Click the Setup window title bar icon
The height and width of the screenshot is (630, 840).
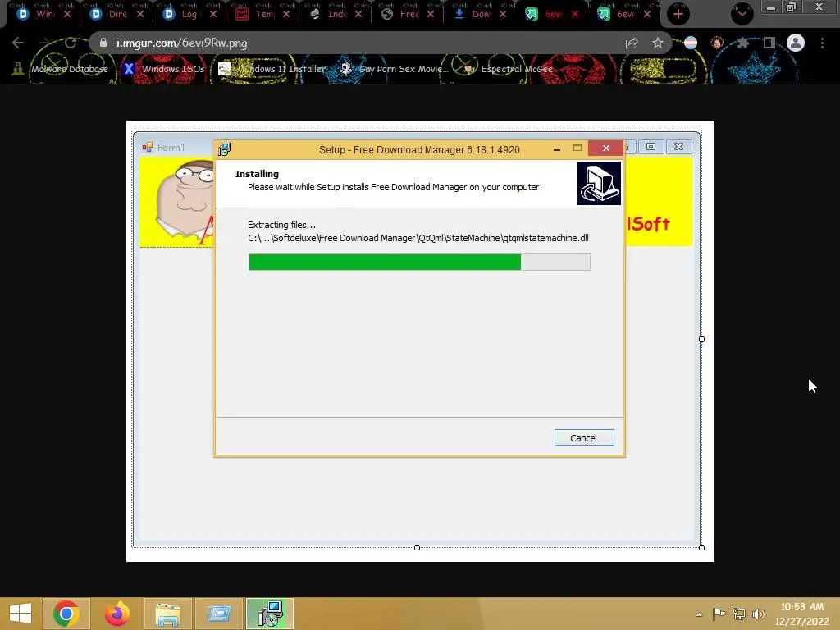(x=224, y=149)
